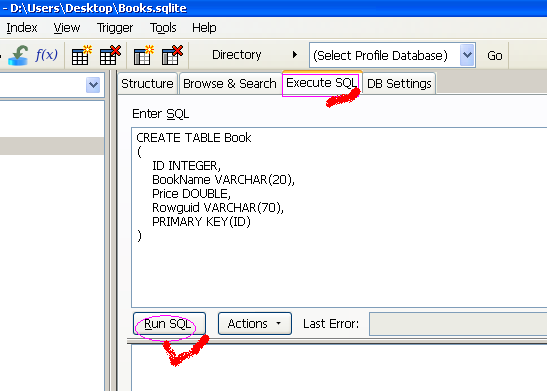Click the Create Table toolbar icon
Image resolution: width=547 pixels, height=391 pixels.
click(x=81, y=55)
